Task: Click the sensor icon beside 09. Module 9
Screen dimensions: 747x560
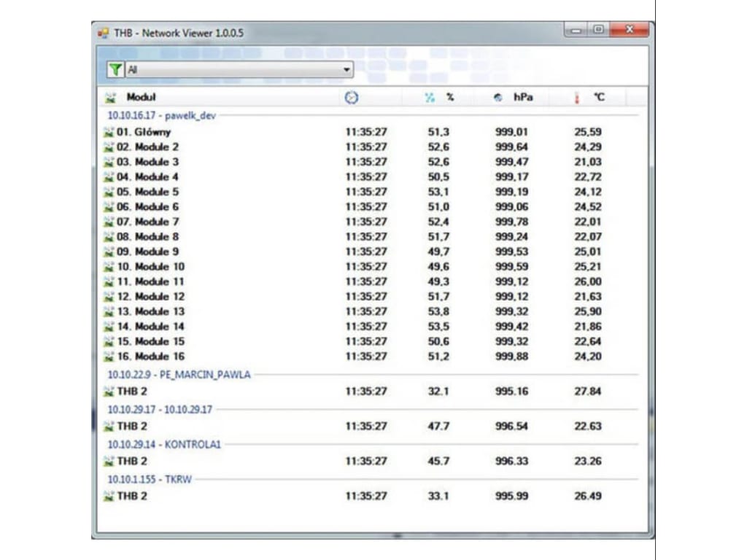Action: tap(107, 251)
